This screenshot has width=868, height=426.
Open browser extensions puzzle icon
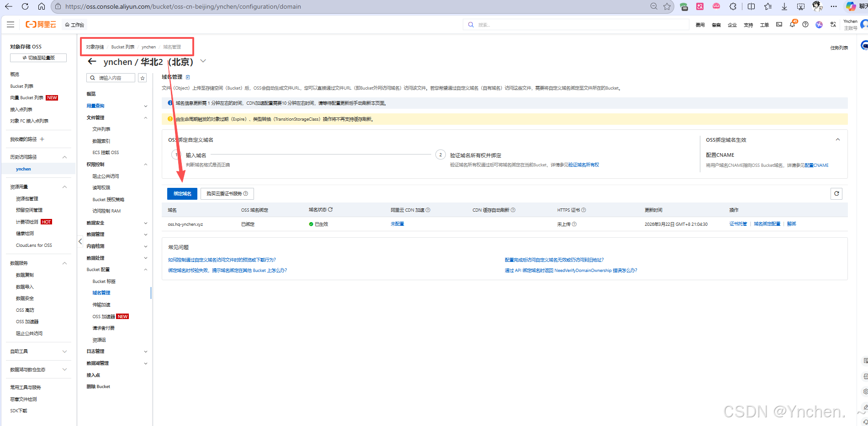tap(733, 6)
